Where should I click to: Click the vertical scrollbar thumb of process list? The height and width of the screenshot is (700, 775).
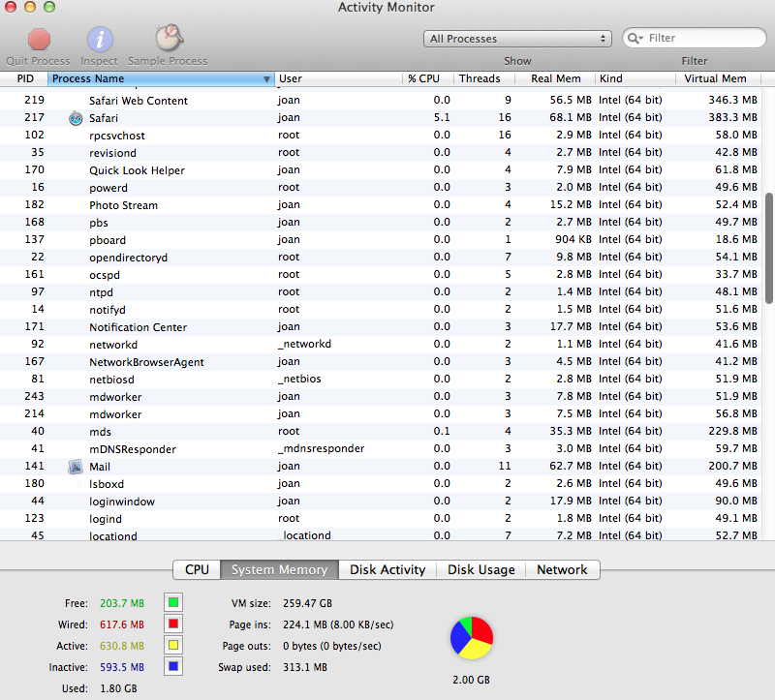pyautogui.click(x=769, y=248)
